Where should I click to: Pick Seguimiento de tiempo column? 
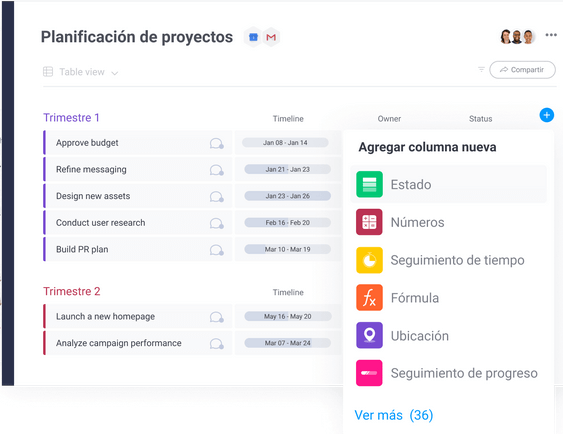click(x=448, y=260)
